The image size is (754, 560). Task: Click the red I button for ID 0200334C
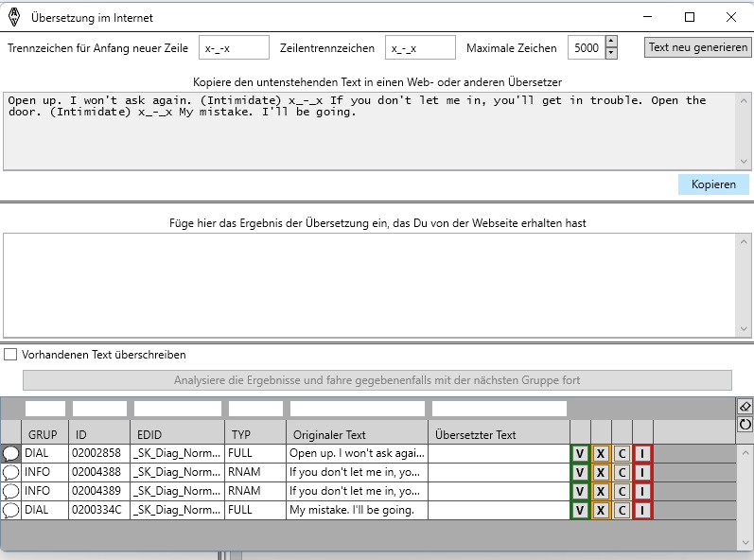tap(642, 510)
